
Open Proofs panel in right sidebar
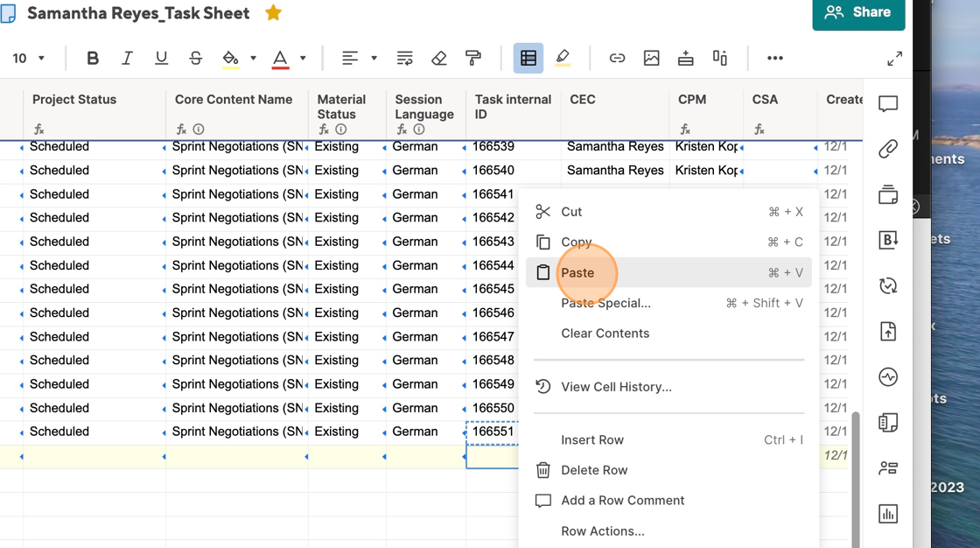click(888, 194)
